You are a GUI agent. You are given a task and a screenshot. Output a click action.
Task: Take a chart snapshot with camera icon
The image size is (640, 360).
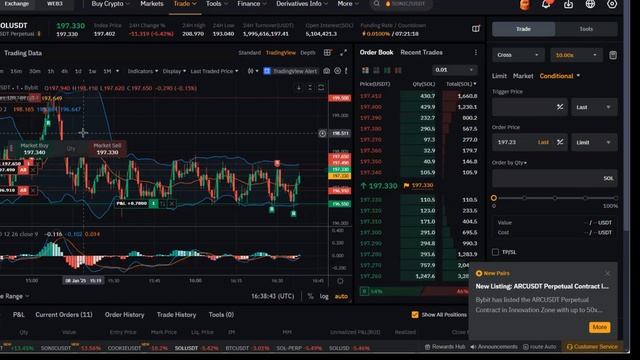click(x=327, y=71)
